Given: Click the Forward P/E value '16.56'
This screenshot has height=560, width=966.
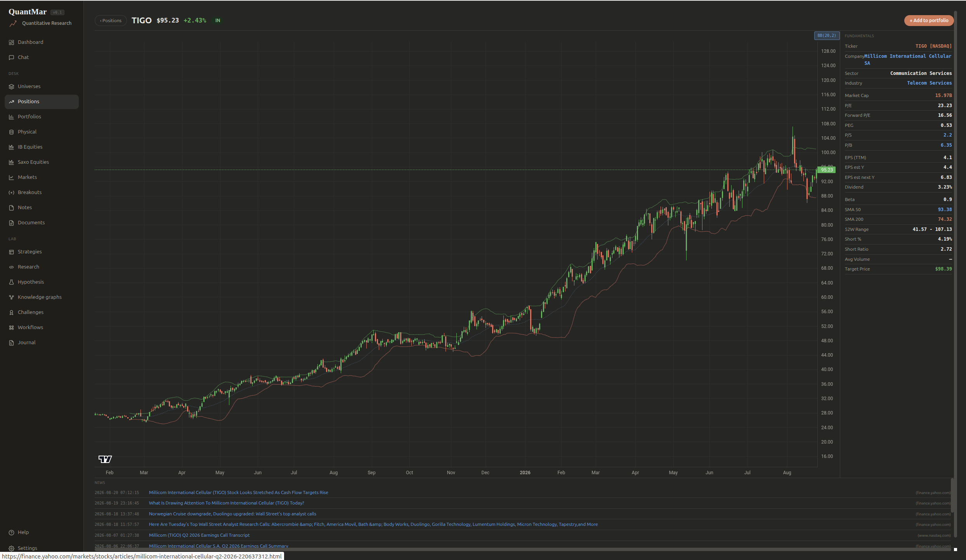Looking at the screenshot, I should pos(945,115).
